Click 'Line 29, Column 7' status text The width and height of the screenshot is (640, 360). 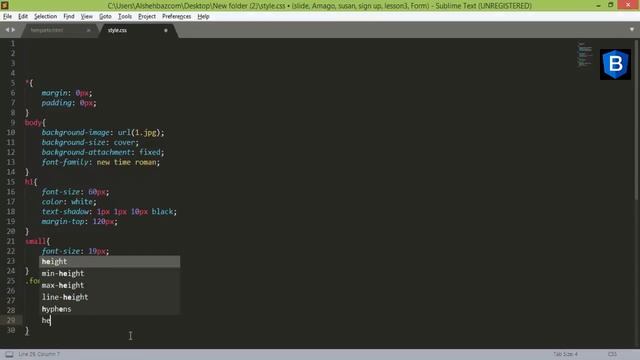(39, 354)
